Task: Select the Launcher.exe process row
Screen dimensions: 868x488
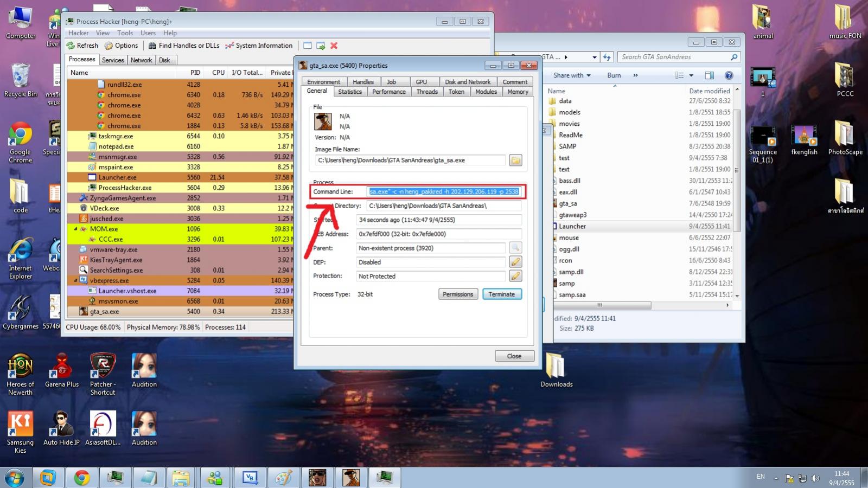Action: point(179,177)
